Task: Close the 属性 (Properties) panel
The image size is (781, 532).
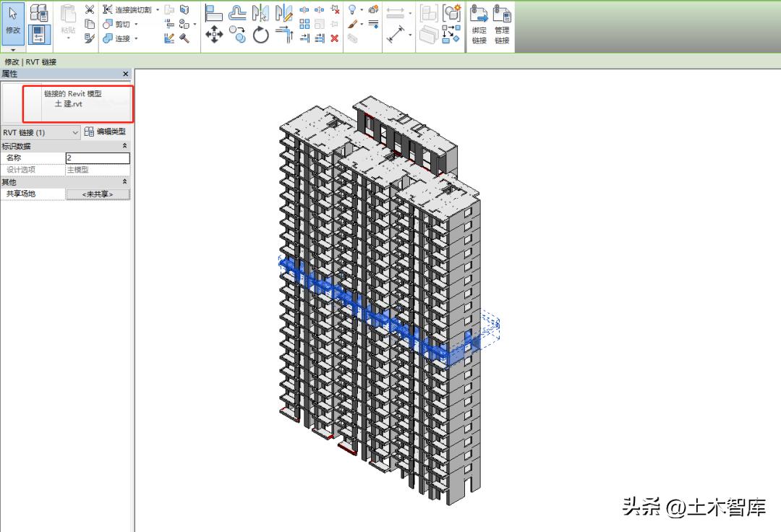Action: pyautogui.click(x=125, y=74)
